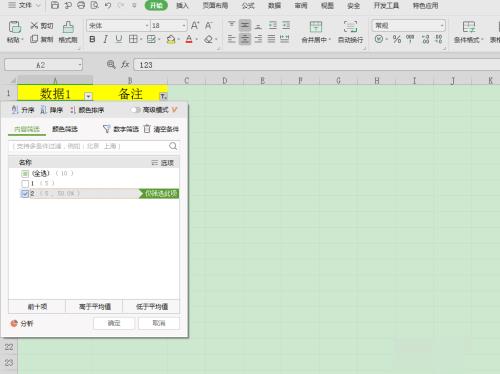Screen dimensions: 500x374
Task: Toggle the Advanced Mode (高级模式) switch
Action: coord(135,110)
